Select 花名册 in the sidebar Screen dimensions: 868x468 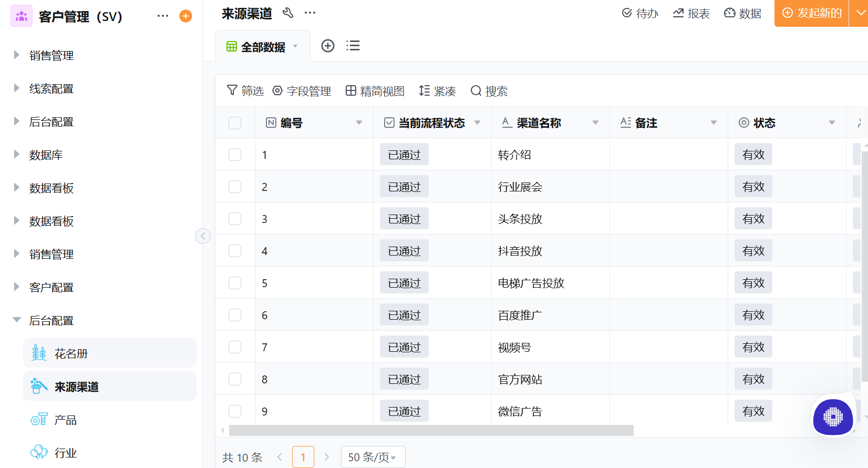click(x=110, y=353)
